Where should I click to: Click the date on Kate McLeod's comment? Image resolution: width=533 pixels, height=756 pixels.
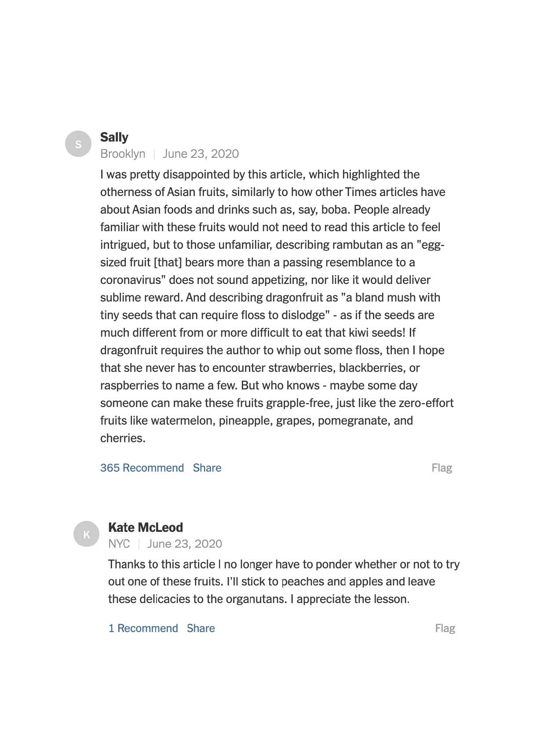184,544
